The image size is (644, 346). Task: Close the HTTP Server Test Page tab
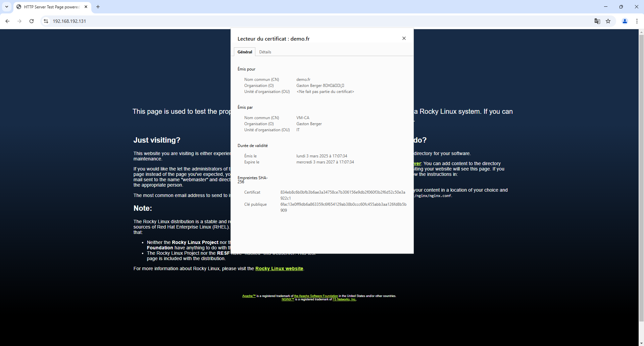pos(86,7)
